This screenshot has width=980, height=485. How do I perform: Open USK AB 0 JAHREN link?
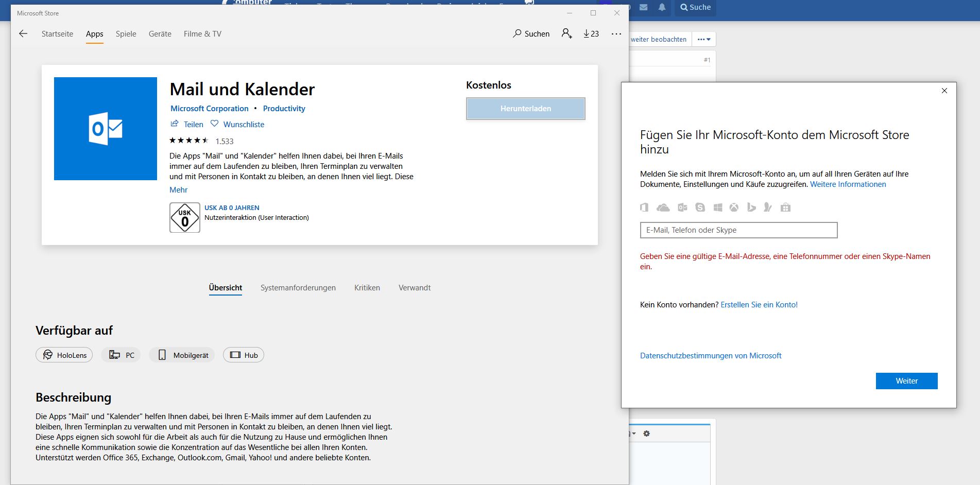click(x=232, y=207)
